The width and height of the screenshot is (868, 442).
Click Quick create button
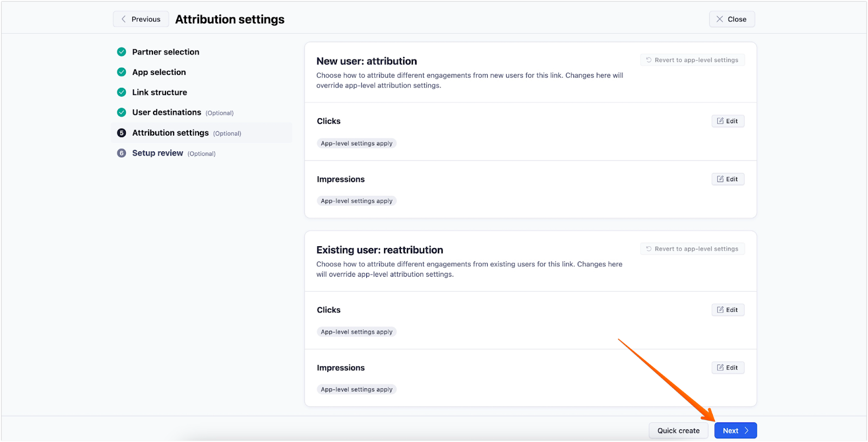678,431
